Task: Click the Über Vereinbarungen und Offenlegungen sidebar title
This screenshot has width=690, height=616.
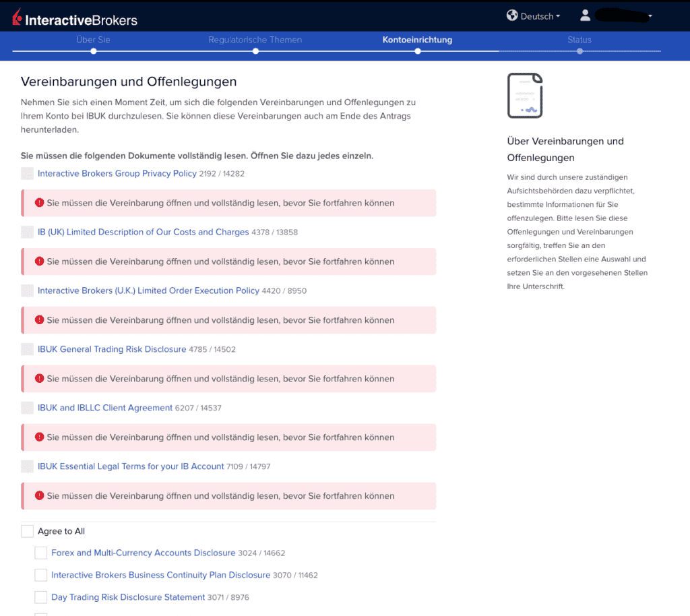Action: [565, 150]
